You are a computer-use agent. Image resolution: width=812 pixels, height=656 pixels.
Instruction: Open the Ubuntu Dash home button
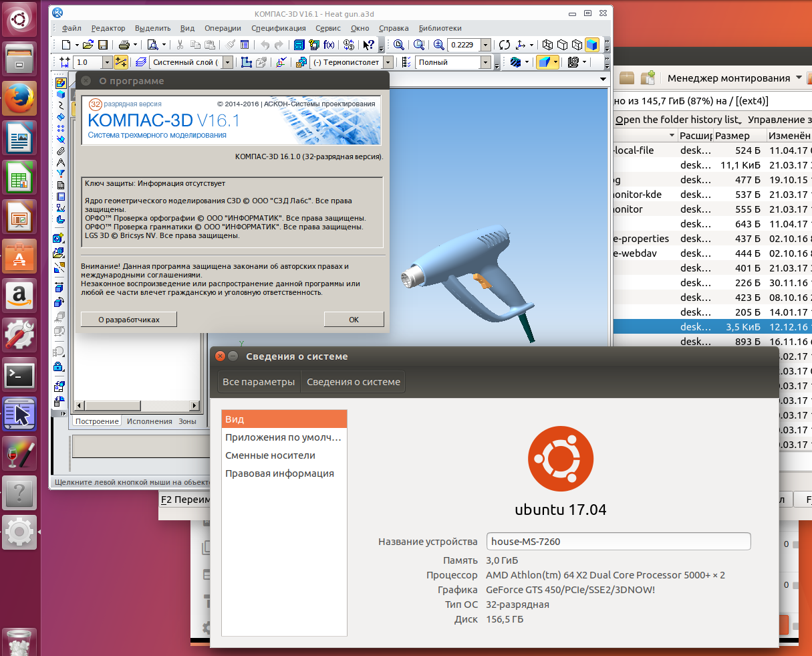(19, 20)
